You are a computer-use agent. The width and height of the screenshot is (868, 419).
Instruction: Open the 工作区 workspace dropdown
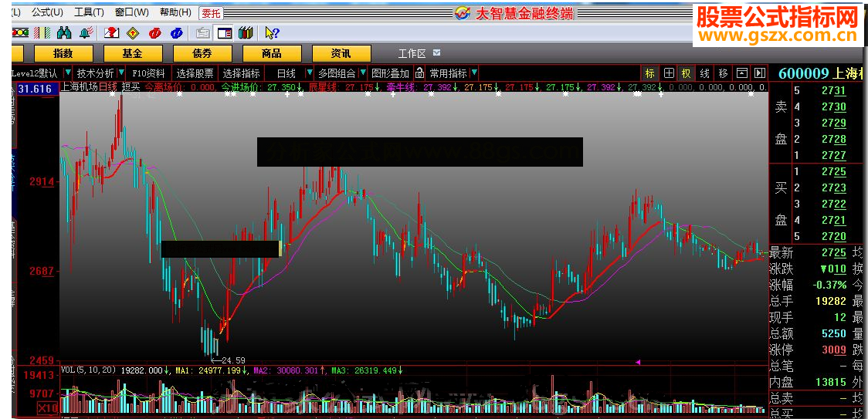click(437, 52)
